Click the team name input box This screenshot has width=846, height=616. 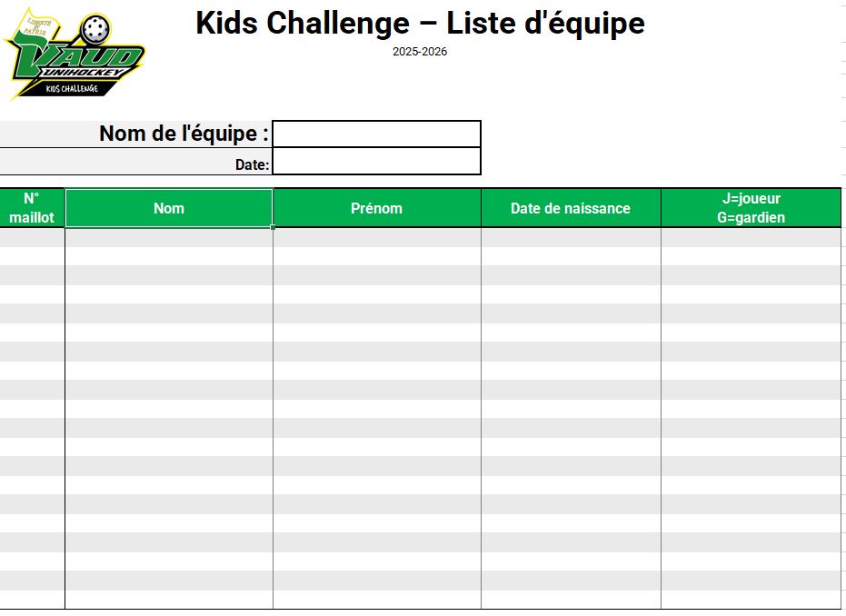click(x=376, y=134)
